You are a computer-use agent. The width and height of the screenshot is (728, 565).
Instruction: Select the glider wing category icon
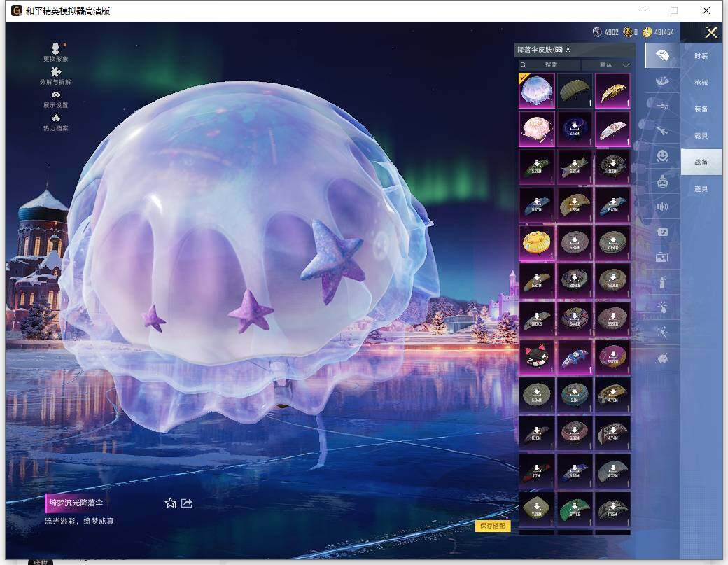point(662,81)
